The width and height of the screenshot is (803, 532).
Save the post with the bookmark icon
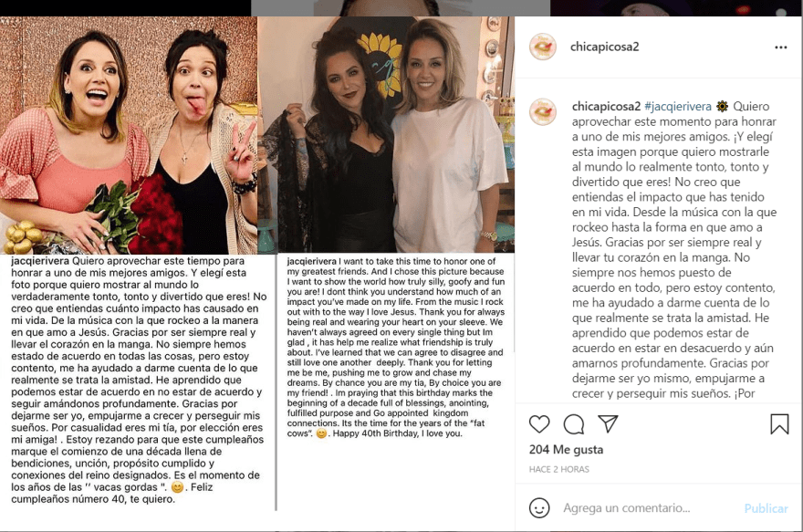coord(779,424)
